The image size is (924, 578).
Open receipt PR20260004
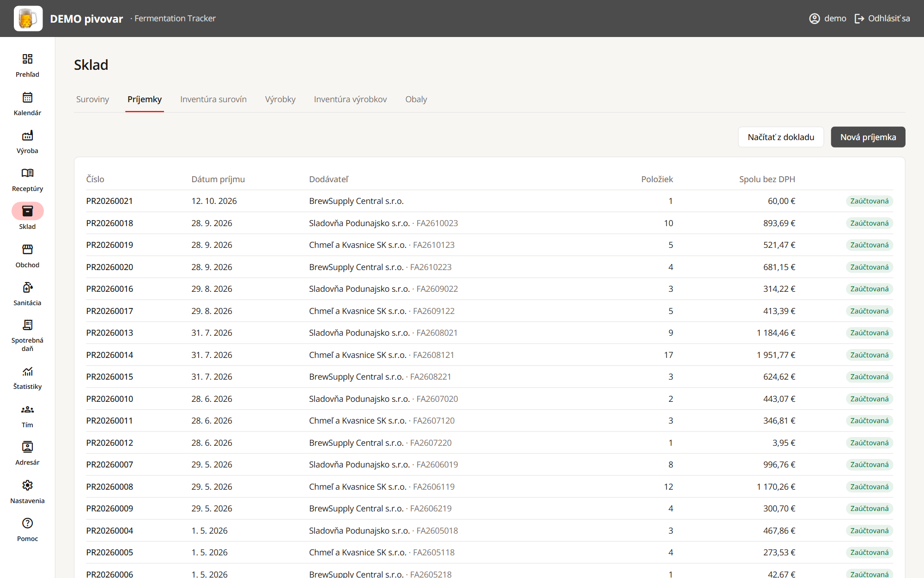tap(109, 531)
